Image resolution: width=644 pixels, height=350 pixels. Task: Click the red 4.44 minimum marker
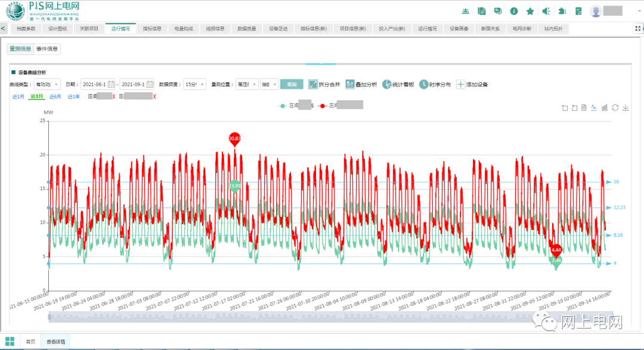[x=556, y=250]
